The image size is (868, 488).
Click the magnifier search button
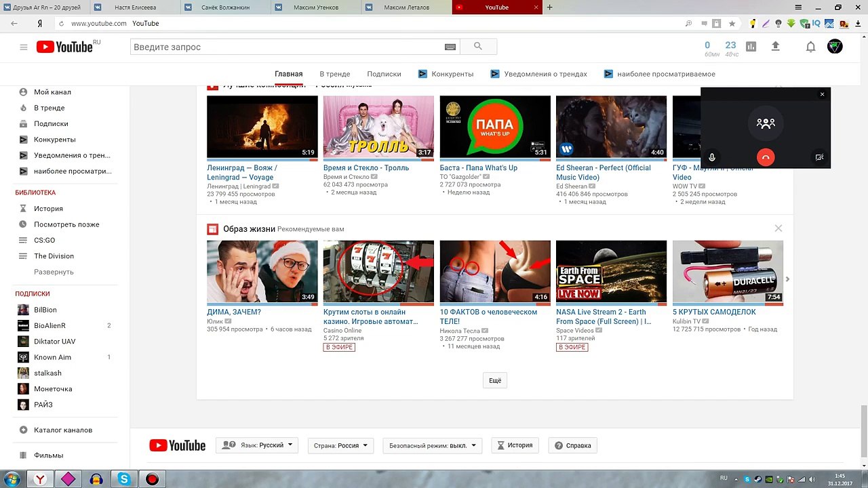coord(478,47)
